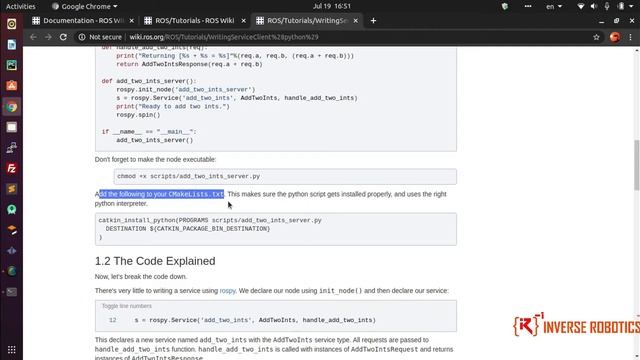Open the Google Chrome app menu
640x360 pixels.
(x=84, y=6)
